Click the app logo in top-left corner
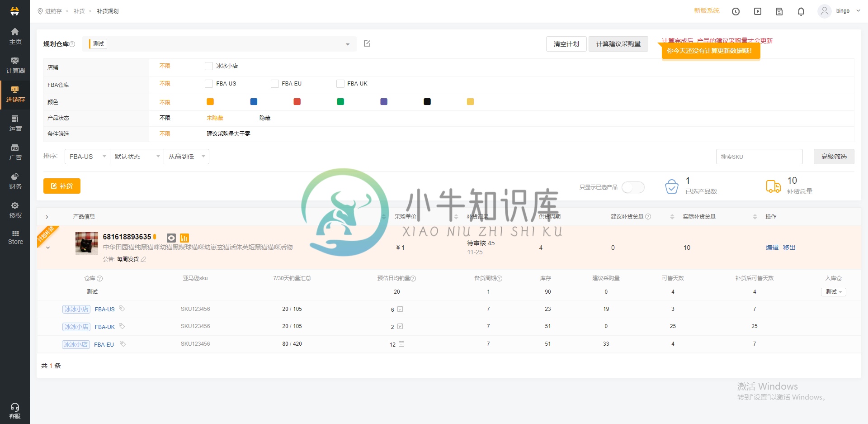Viewport: 868px width, 424px height. (x=15, y=11)
